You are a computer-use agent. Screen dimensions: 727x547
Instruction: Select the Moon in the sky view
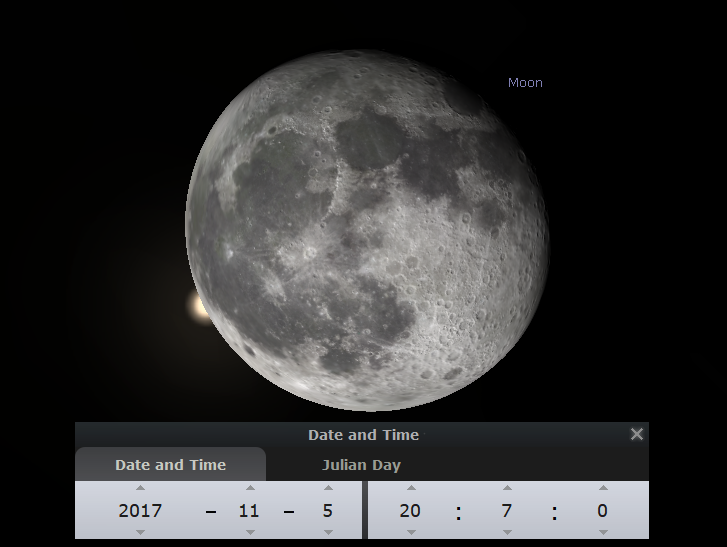[x=367, y=230]
